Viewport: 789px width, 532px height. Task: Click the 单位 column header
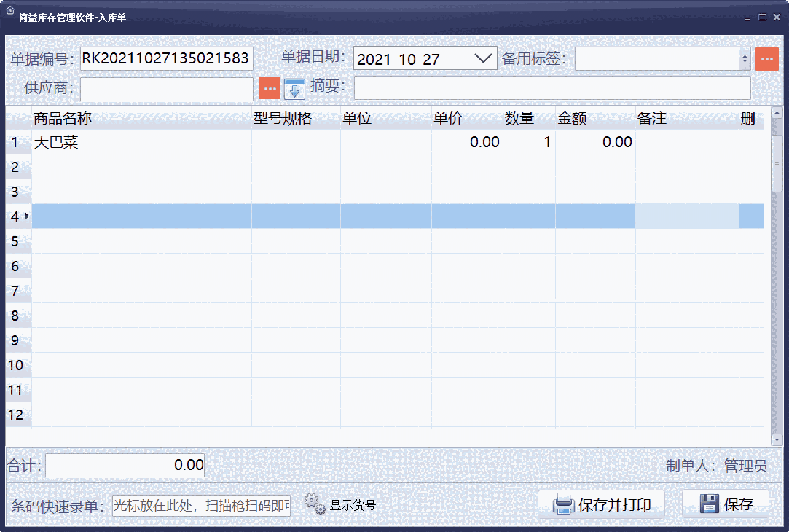pyautogui.click(x=386, y=118)
